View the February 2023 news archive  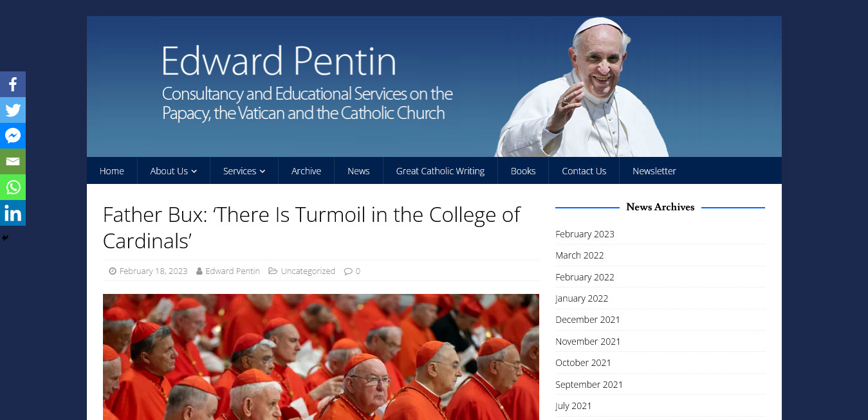(x=585, y=234)
